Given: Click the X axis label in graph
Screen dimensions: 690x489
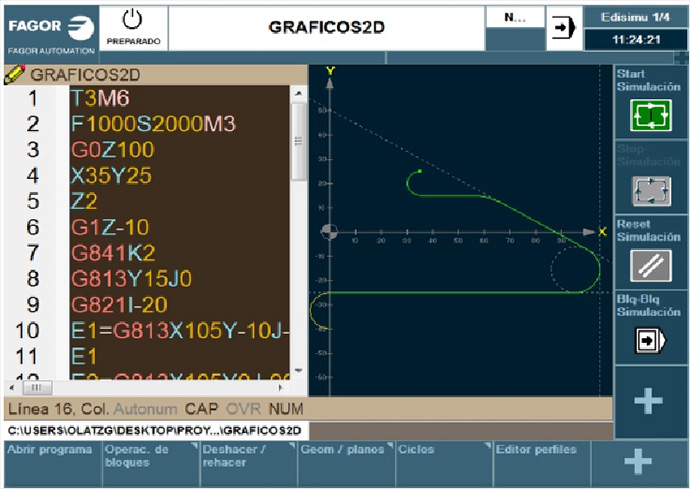Looking at the screenshot, I should pyautogui.click(x=602, y=231).
